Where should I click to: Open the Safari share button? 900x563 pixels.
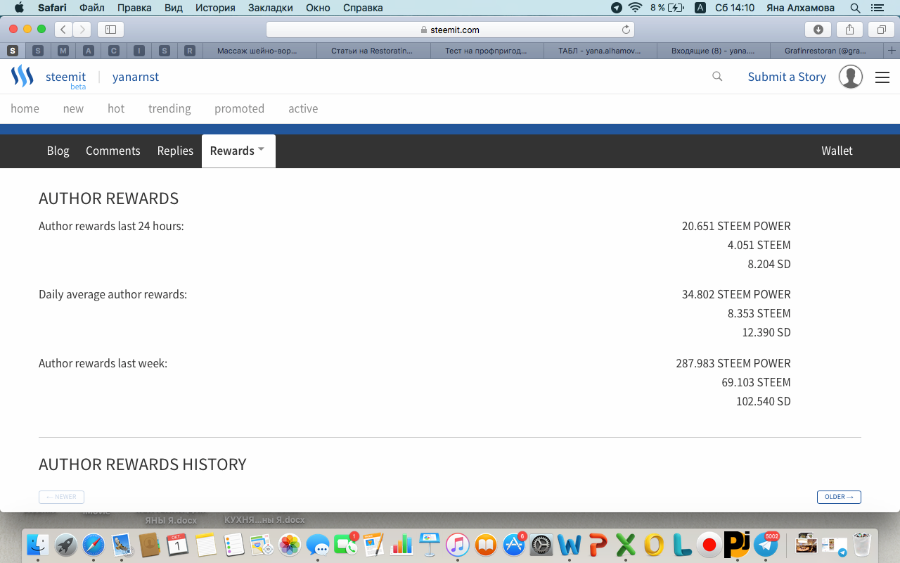(849, 29)
